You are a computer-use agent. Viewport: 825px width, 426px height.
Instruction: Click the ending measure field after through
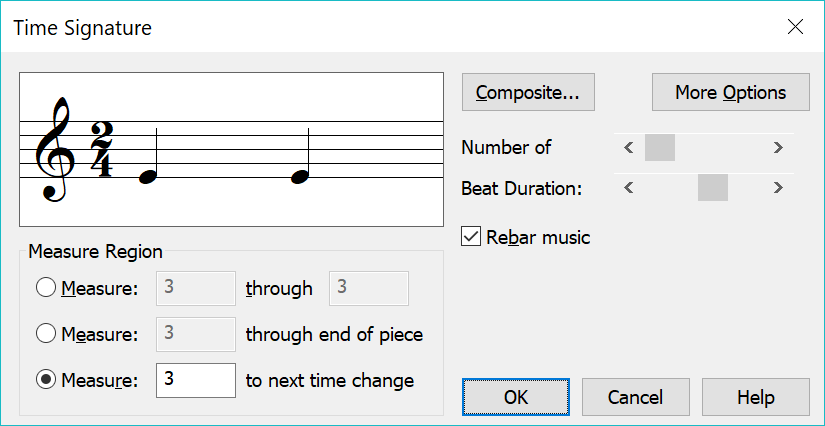tap(368, 288)
